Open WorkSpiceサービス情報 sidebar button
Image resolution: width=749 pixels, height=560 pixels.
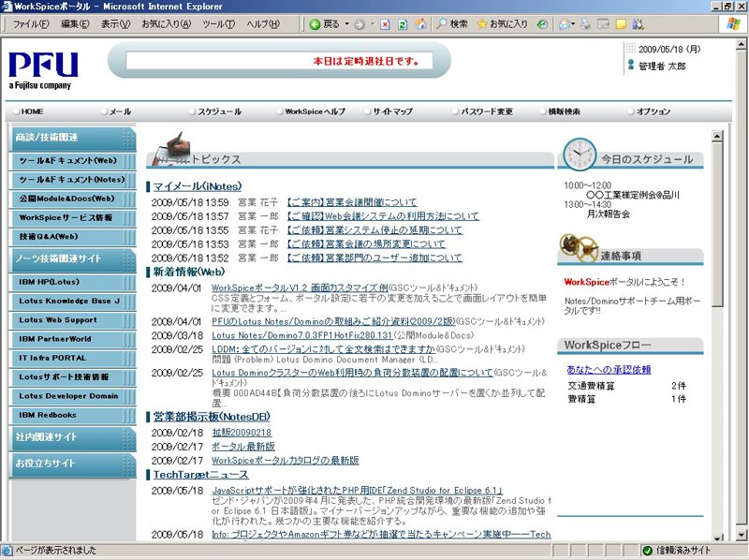point(73,218)
